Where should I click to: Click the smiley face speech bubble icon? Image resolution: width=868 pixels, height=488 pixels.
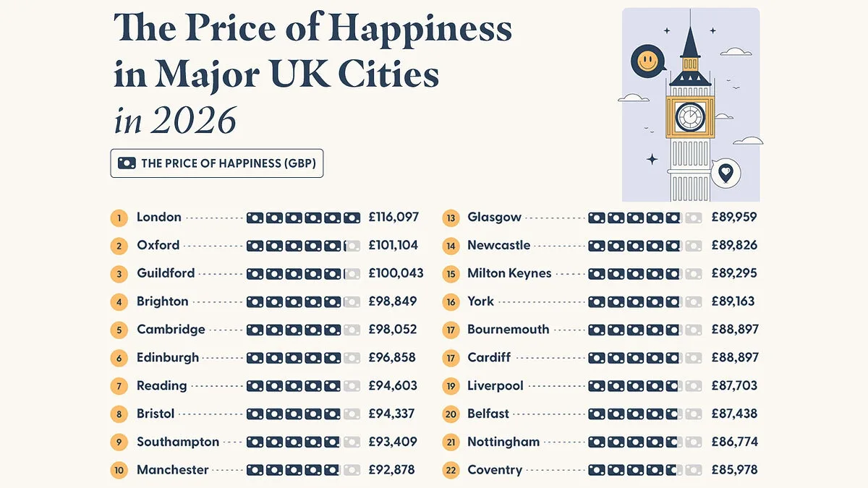point(647,60)
